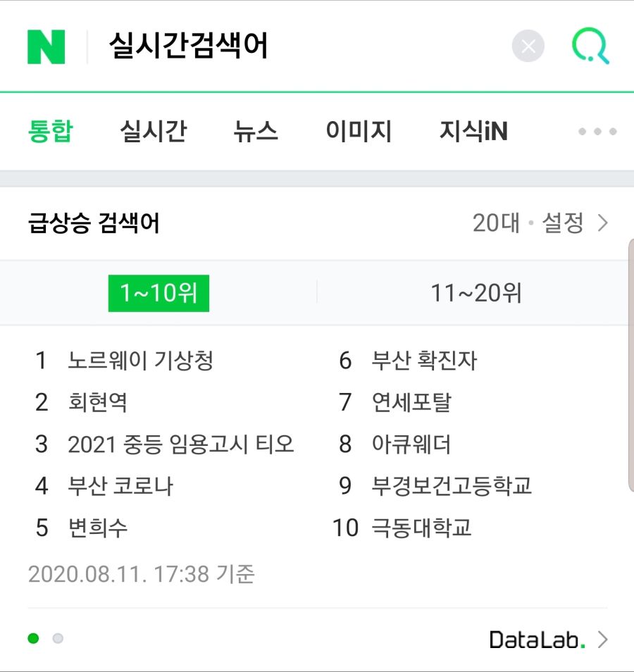Show the 11~20위 ranking list
634x672 pixels.
coord(475,293)
